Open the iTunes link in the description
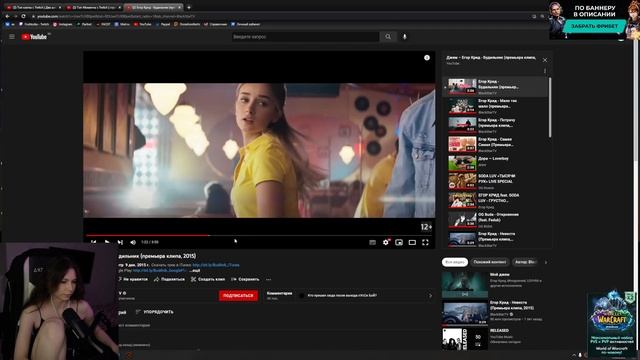 (x=216, y=265)
